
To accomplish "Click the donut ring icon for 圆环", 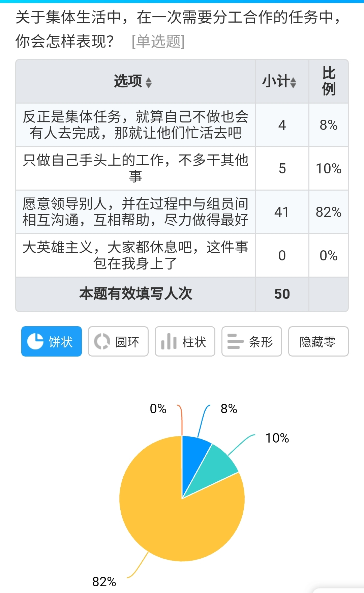I will [102, 341].
